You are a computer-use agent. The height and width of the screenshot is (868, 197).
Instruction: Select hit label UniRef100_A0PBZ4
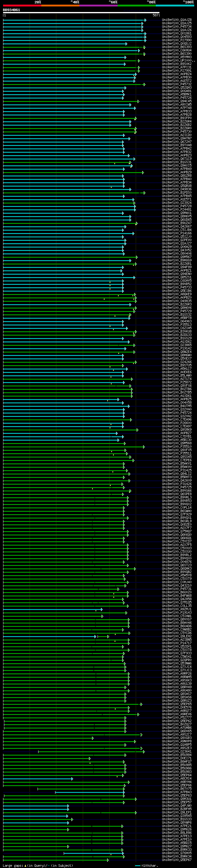(177, 74)
